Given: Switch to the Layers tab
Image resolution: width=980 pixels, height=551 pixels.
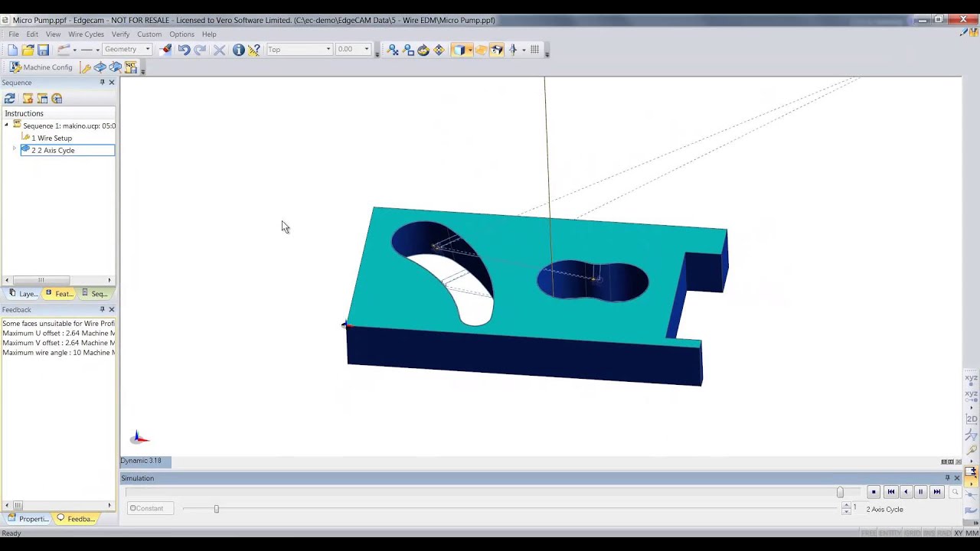Looking at the screenshot, I should click(x=23, y=294).
